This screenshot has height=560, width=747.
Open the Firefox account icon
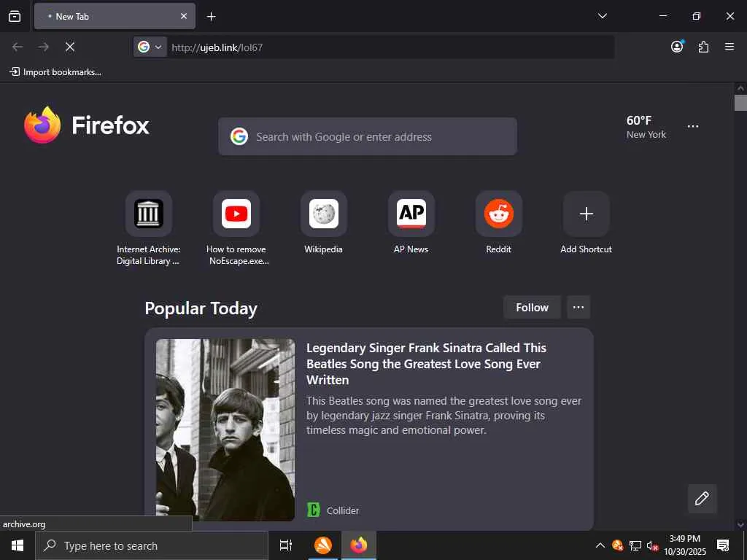click(677, 46)
